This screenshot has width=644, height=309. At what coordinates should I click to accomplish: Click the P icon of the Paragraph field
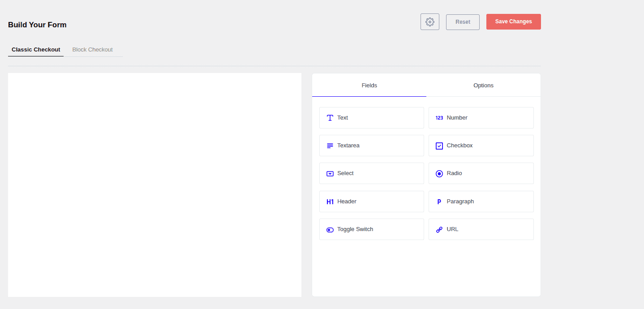coord(439,202)
